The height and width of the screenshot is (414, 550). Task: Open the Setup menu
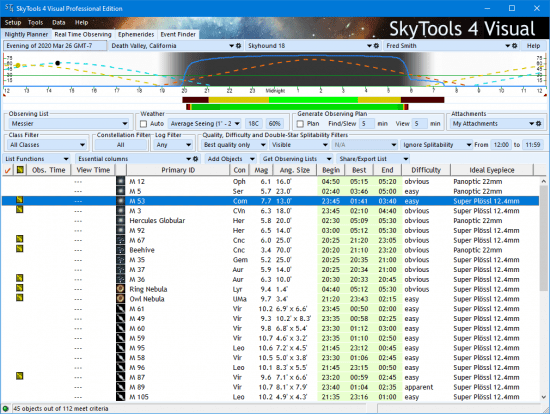pos(13,22)
